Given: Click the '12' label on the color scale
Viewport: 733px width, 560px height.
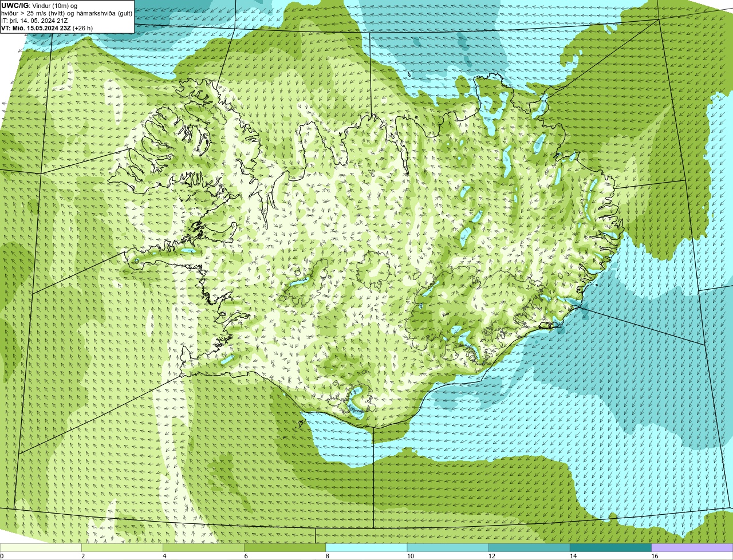Looking at the screenshot, I should 491,556.
